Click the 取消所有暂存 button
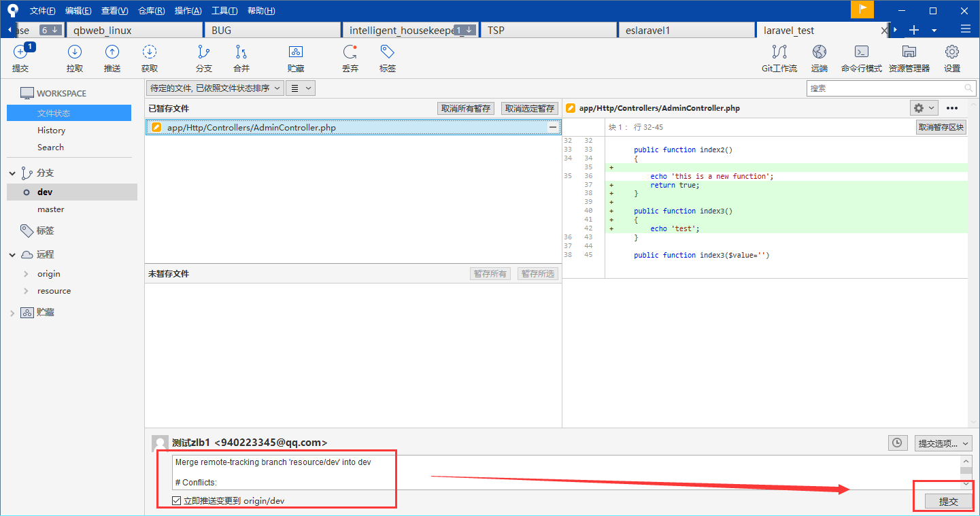Image resolution: width=980 pixels, height=516 pixels. tap(466, 109)
